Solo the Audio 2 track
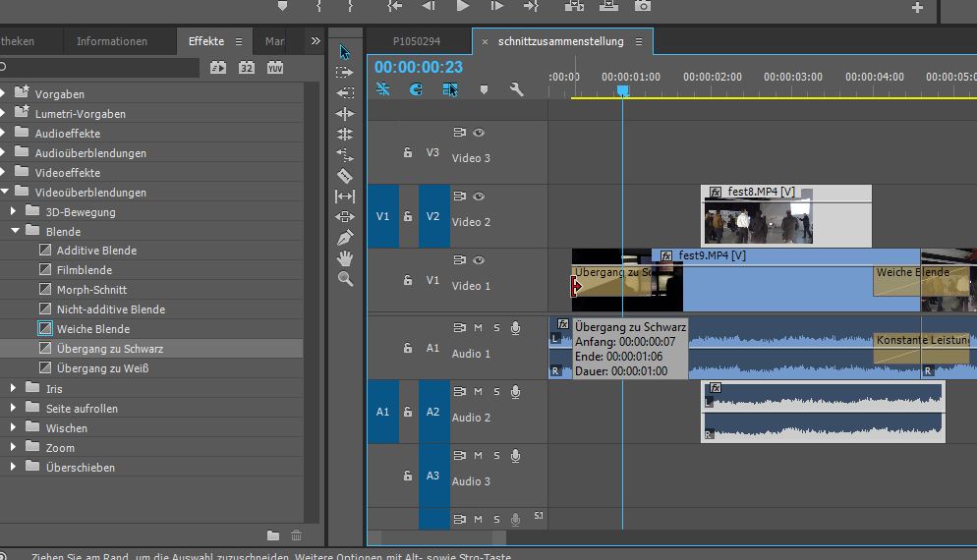This screenshot has height=560, width=977. (x=496, y=392)
